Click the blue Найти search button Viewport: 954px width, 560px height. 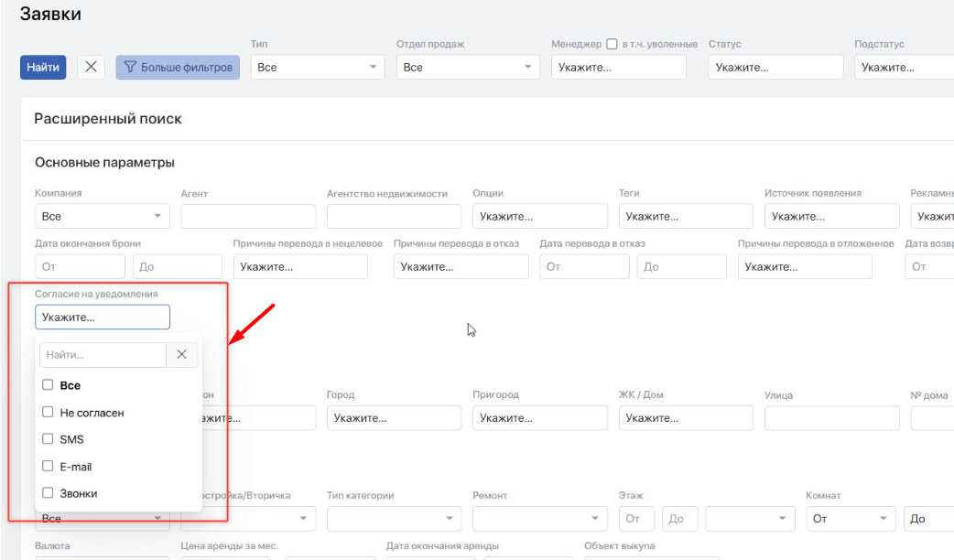coord(43,67)
